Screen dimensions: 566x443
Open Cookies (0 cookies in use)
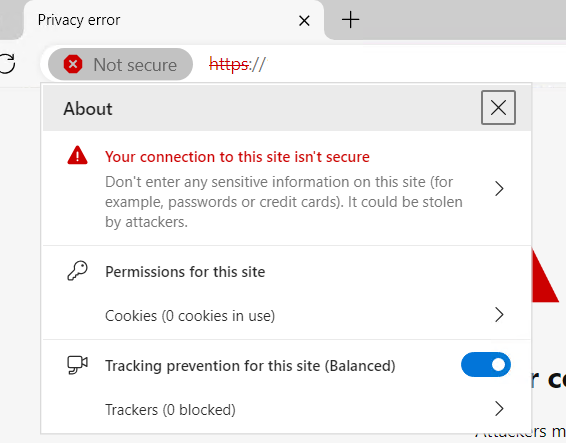(190, 316)
